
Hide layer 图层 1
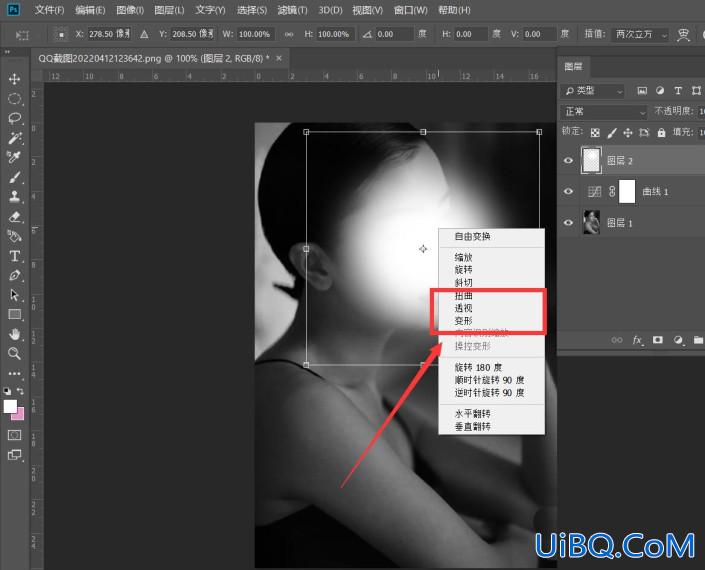click(x=568, y=223)
